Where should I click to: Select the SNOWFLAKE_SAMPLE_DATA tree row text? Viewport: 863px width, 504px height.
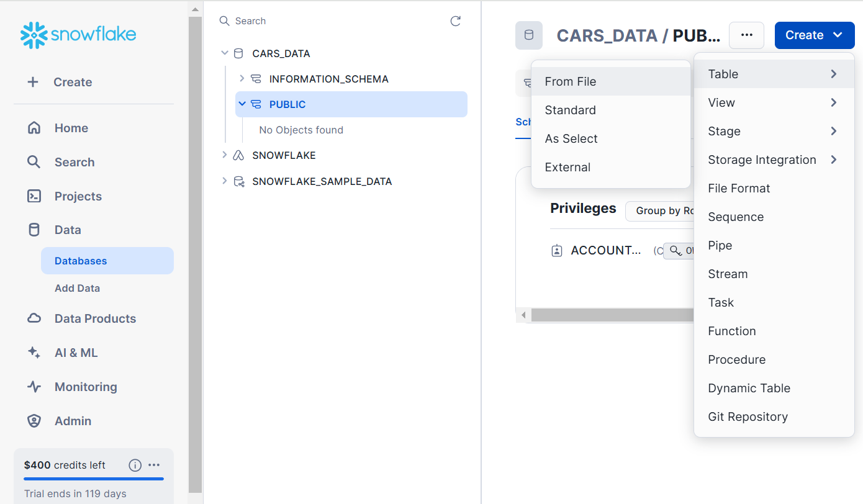coord(322,181)
